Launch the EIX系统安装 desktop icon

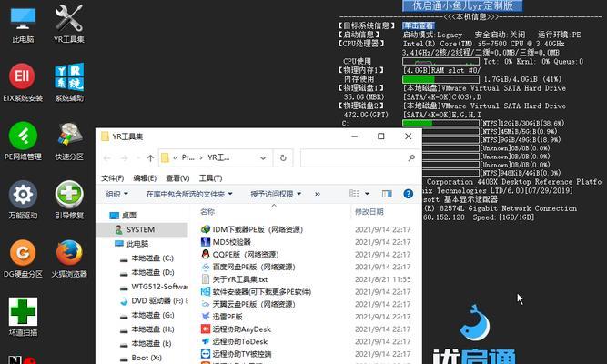pos(23,83)
